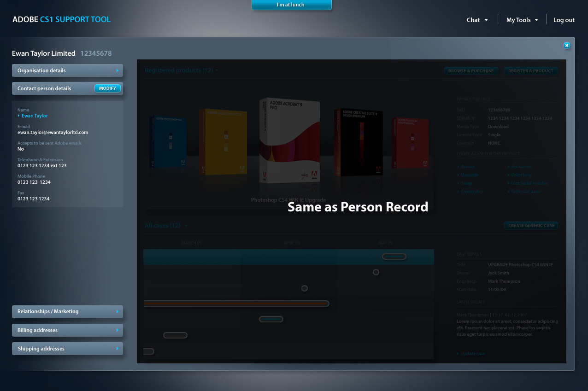Select the Adobe Acrobat 9 Pro box
The height and width of the screenshot is (391, 588).
tap(289, 140)
